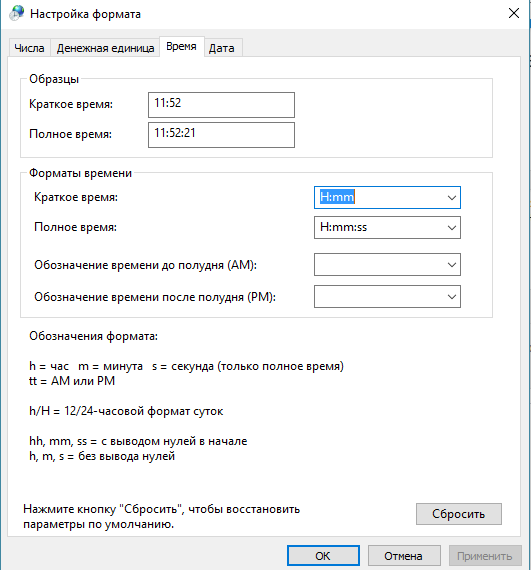Select the Время tab
Viewport: 531px width, 570px height.
pos(181,47)
